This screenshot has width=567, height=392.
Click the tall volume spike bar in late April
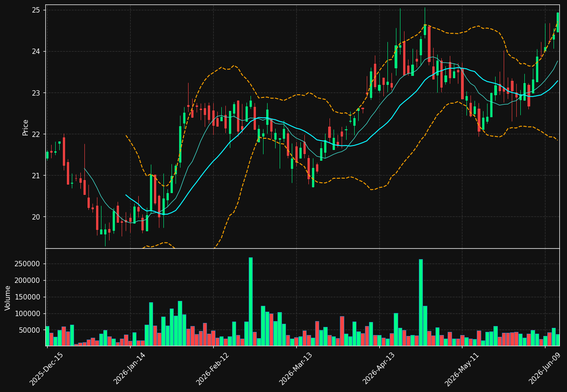[421, 303]
